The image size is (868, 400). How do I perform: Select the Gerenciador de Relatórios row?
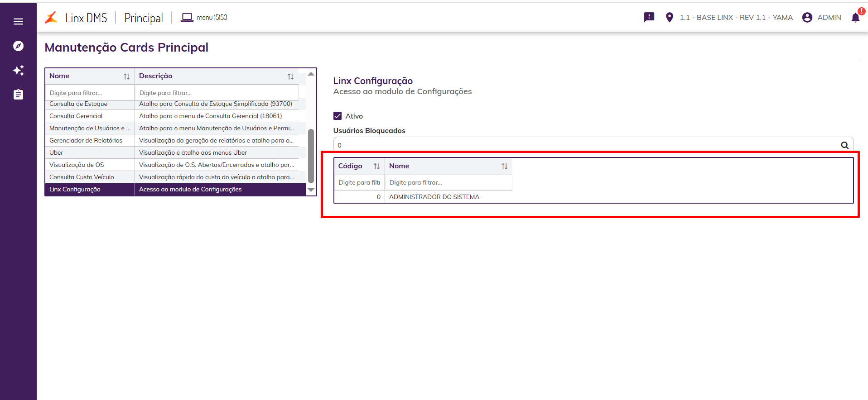click(175, 140)
